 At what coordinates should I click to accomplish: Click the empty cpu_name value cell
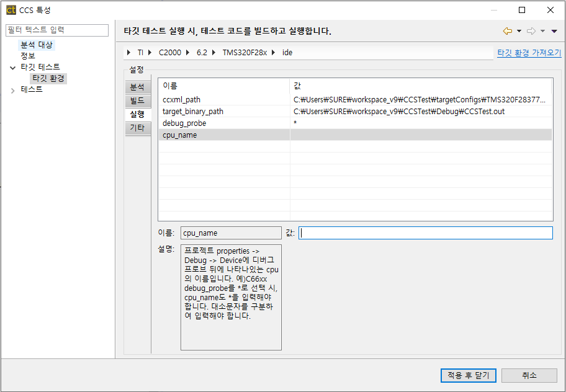tap(421, 135)
